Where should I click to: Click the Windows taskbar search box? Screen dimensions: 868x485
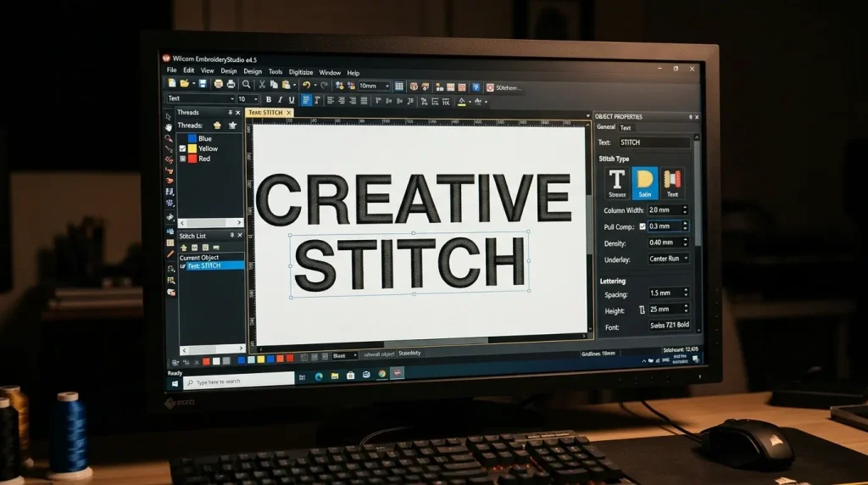(x=242, y=382)
